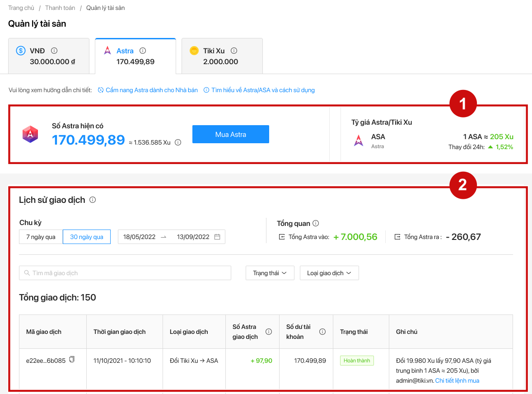Switch to the Astra asset tab
The image size is (532, 394).
click(x=135, y=56)
